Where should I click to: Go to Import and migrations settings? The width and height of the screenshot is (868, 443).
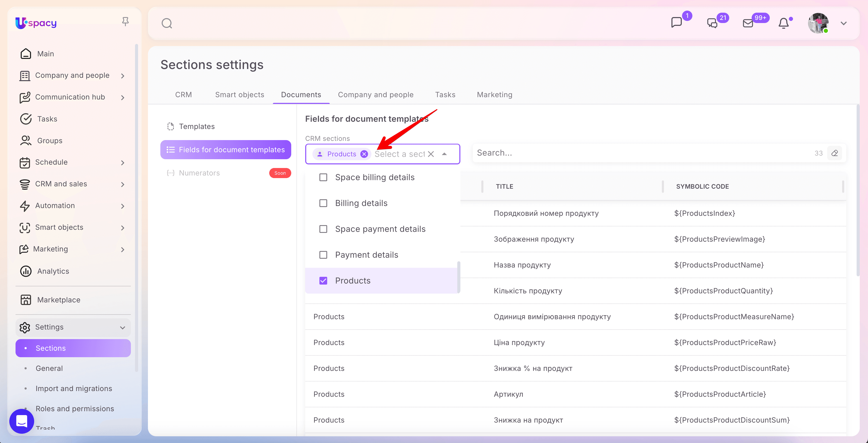point(74,388)
